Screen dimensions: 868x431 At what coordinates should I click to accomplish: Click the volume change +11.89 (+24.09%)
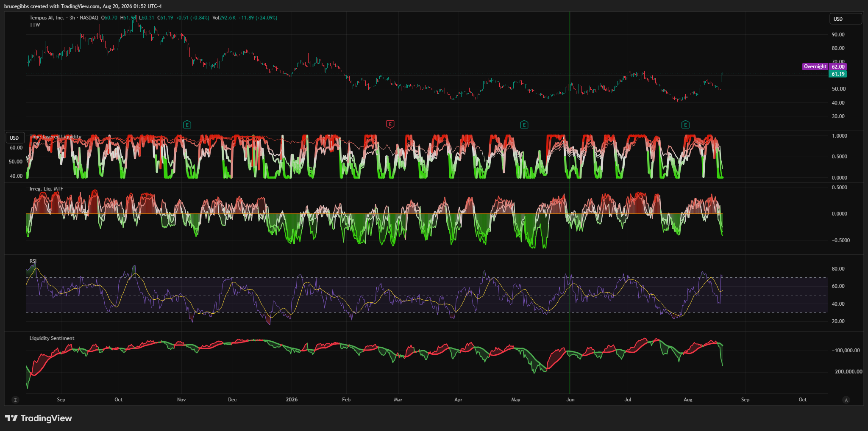pos(258,18)
